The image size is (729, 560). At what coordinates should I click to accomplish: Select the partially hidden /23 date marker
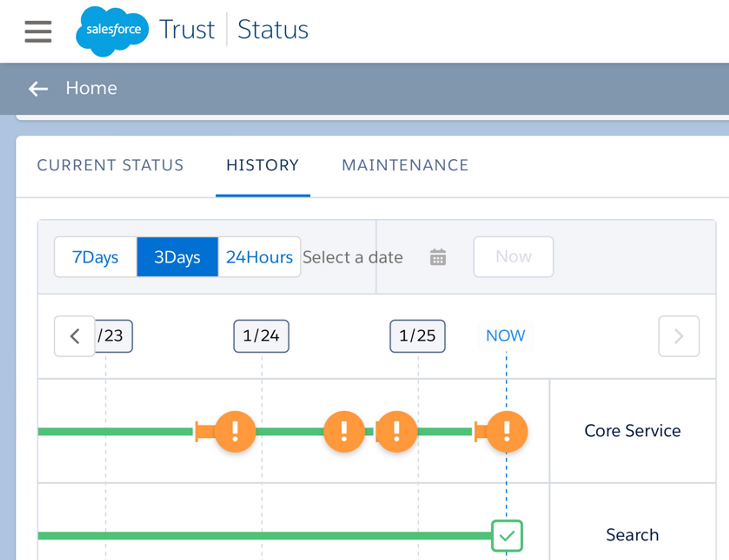(114, 336)
